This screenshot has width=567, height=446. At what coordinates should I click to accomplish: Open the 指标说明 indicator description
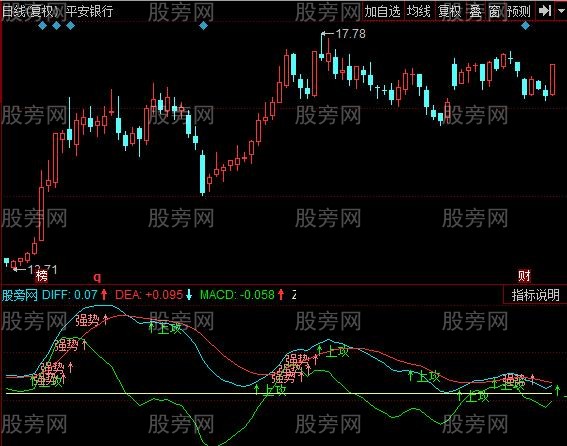coord(535,295)
